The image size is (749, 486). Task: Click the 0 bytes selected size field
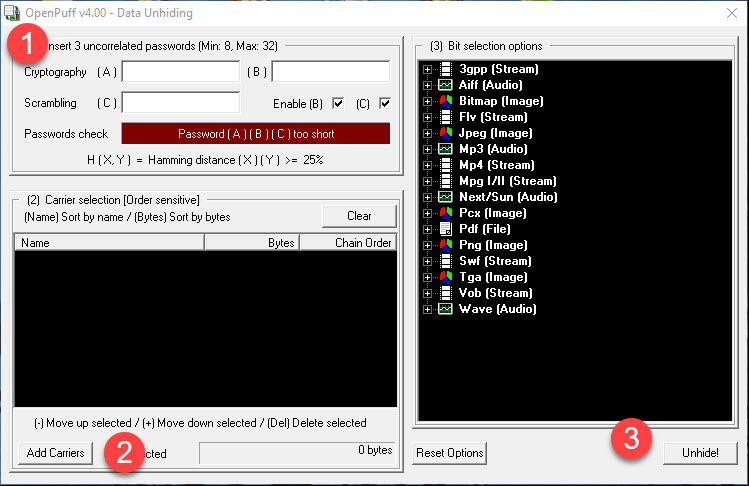point(298,453)
